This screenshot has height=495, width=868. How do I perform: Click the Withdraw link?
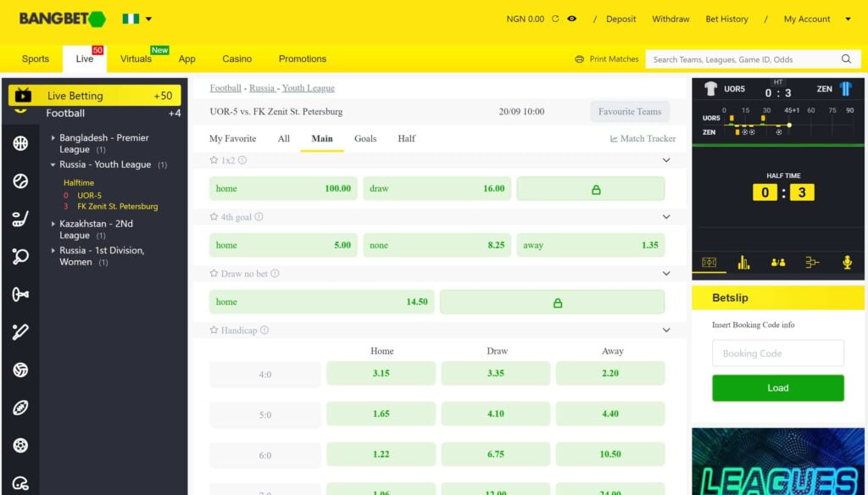click(670, 19)
